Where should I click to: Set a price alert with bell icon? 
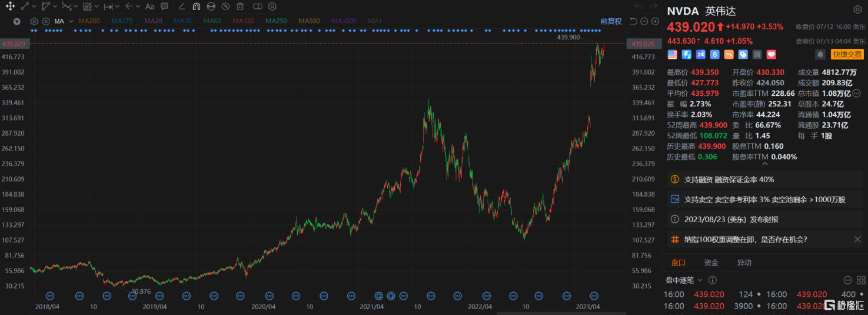pyautogui.click(x=820, y=54)
